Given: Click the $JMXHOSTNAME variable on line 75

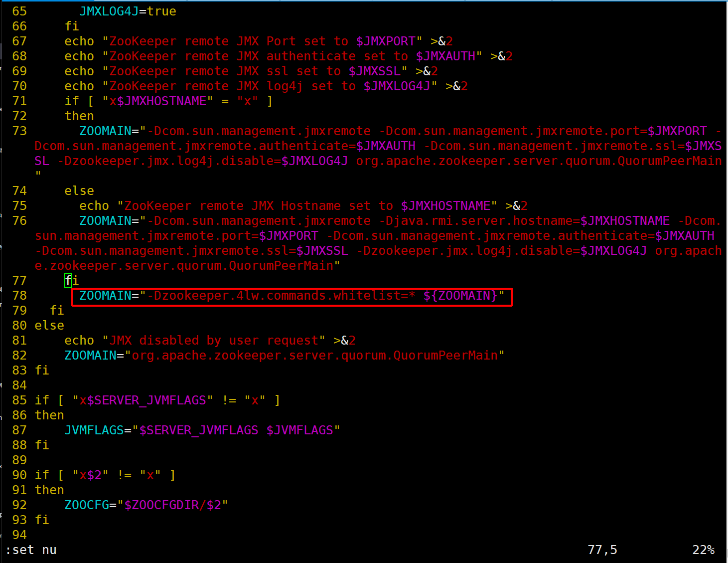Looking at the screenshot, I should pos(445,206).
